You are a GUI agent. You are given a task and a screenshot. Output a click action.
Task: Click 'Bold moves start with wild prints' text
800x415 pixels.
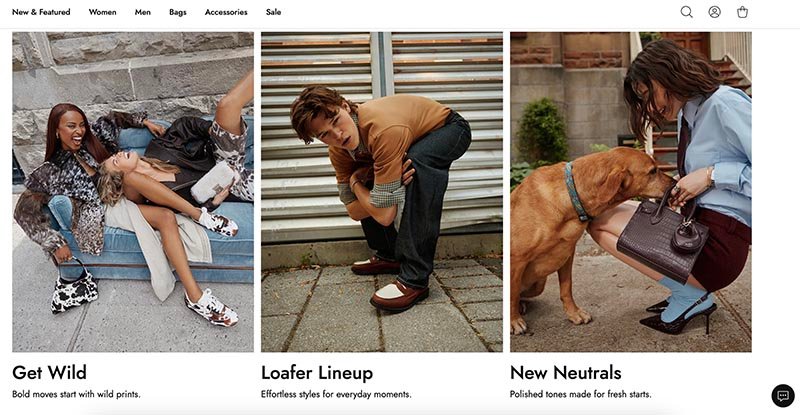[76, 394]
